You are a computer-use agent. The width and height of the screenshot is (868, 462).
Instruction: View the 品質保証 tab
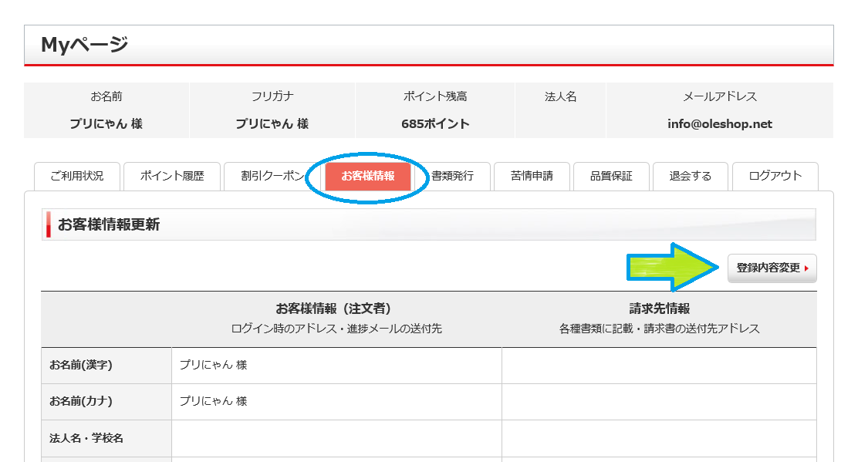tap(611, 176)
